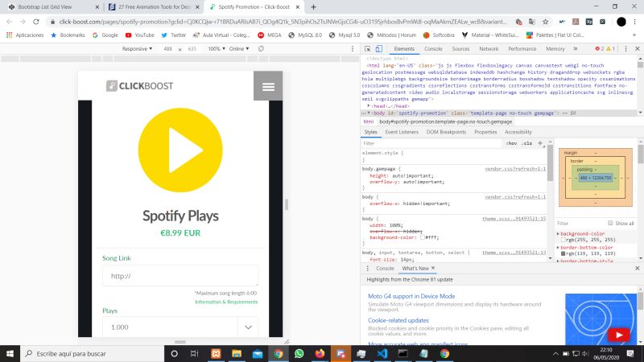Open the Xd extension icon
This screenshot has height=362, width=644.
(589, 22)
